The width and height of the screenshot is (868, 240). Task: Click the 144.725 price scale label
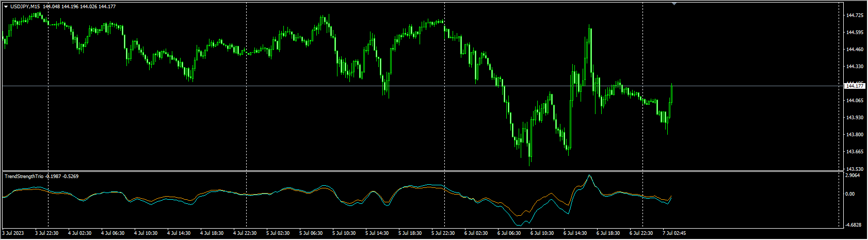[x=855, y=15]
